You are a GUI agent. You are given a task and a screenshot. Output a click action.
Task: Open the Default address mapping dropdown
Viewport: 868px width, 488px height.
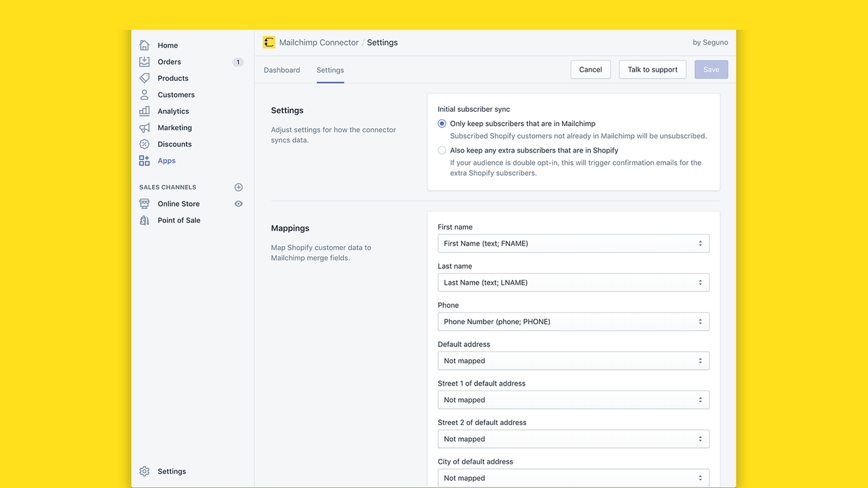coord(574,361)
